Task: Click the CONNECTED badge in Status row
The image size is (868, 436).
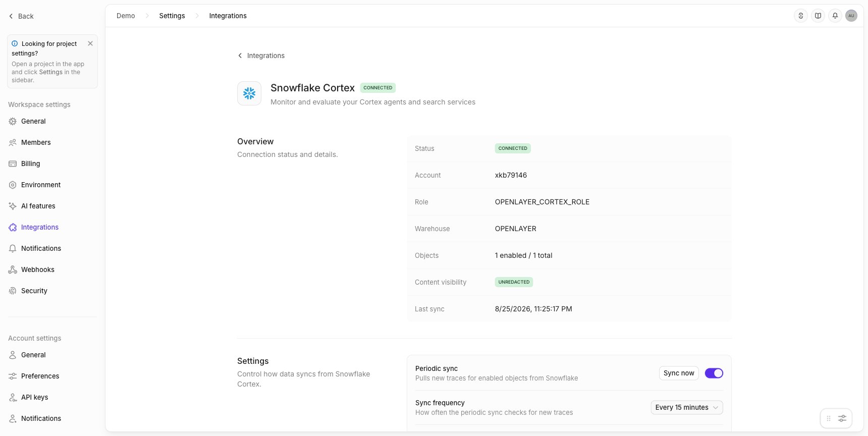Action: (x=513, y=148)
